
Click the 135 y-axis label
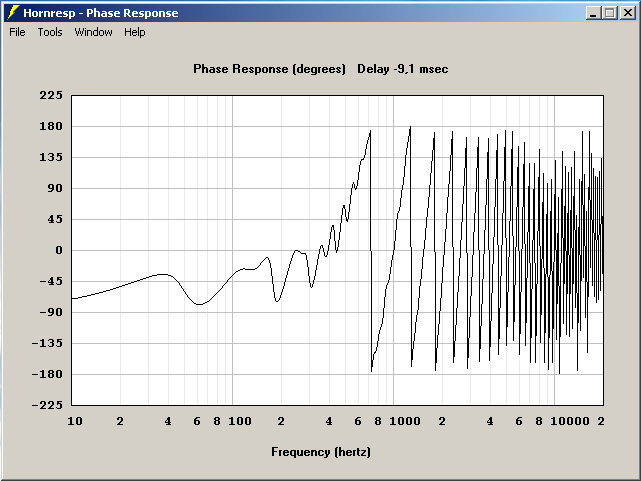pos(51,157)
